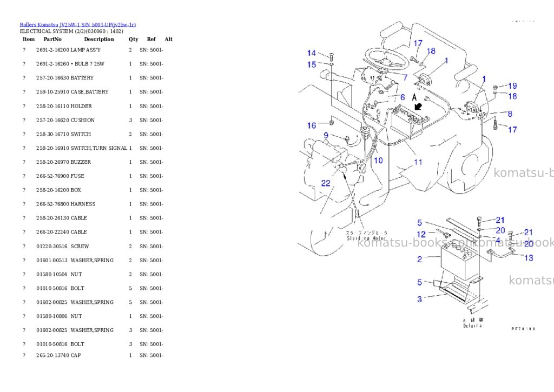Click the Alt column header
This screenshot has width=554, height=392.
tap(169, 39)
